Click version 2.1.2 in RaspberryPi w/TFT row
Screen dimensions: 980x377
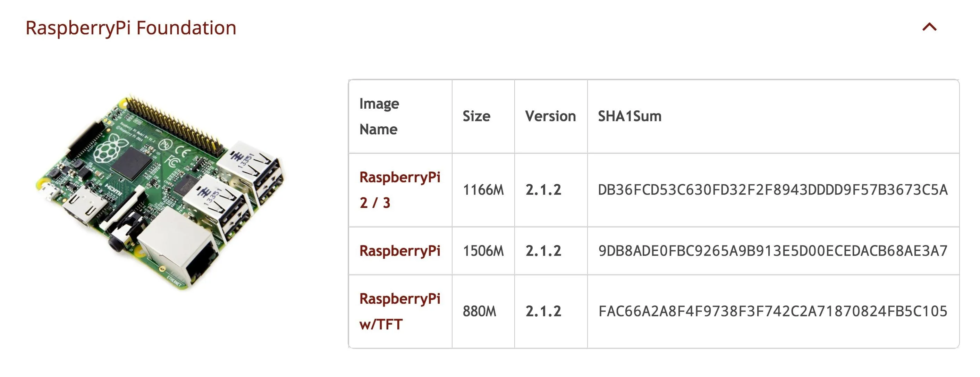point(543,312)
